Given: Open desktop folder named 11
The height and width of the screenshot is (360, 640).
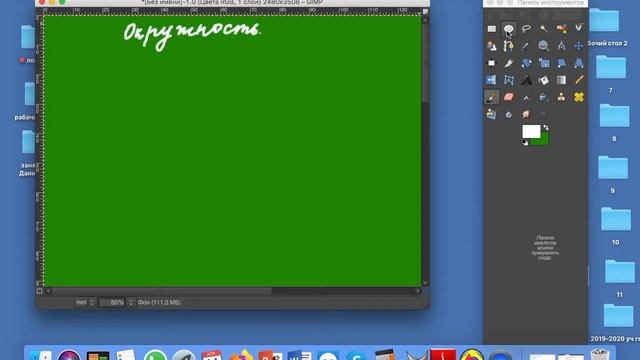Looking at the screenshot, I should 620,271.
